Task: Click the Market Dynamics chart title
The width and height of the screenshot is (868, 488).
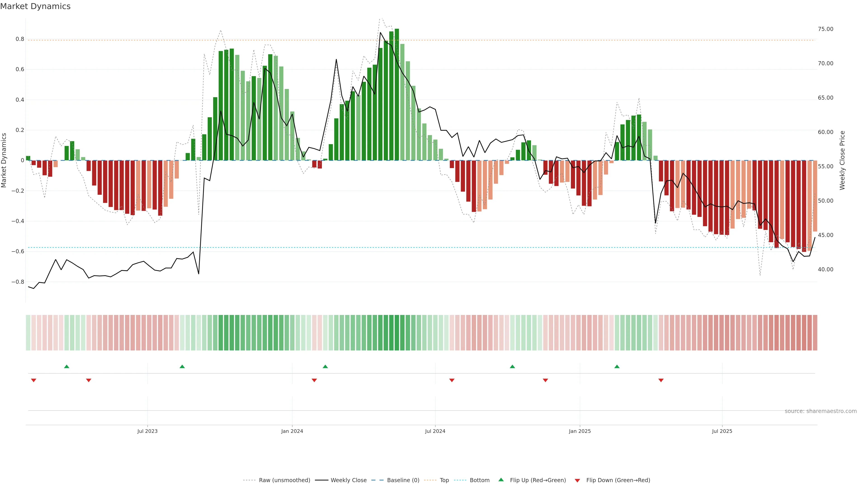Action: [35, 6]
